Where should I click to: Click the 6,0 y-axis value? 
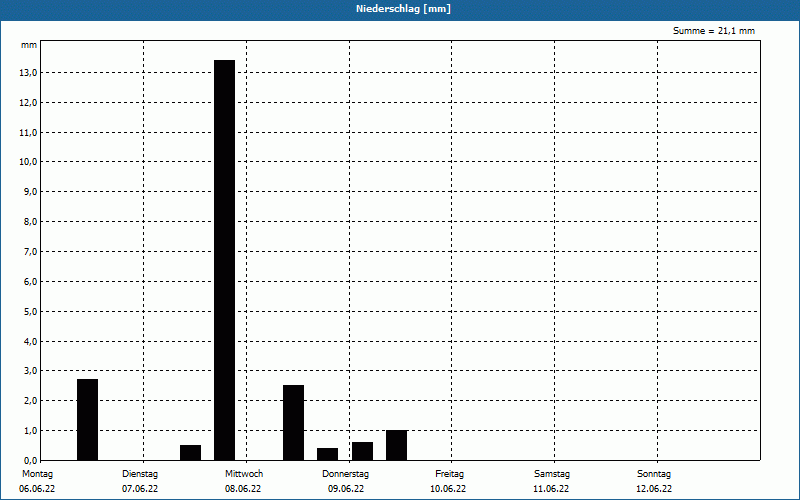[x=30, y=282]
